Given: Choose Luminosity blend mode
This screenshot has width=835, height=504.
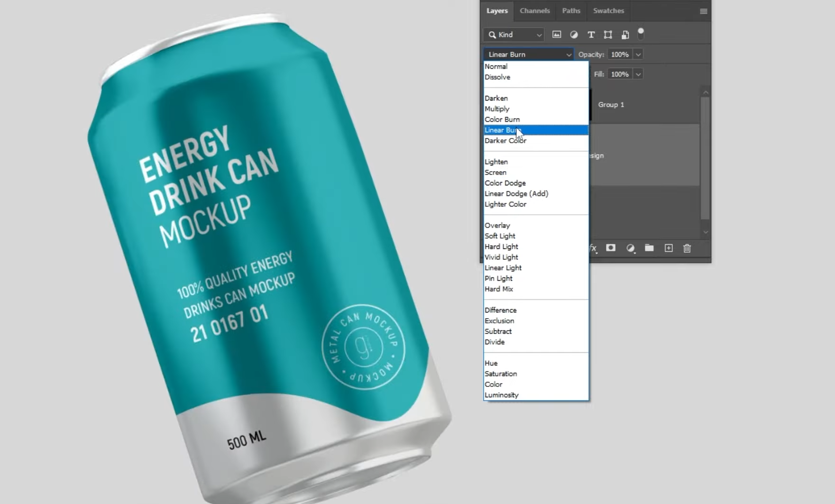Looking at the screenshot, I should tap(536, 395).
